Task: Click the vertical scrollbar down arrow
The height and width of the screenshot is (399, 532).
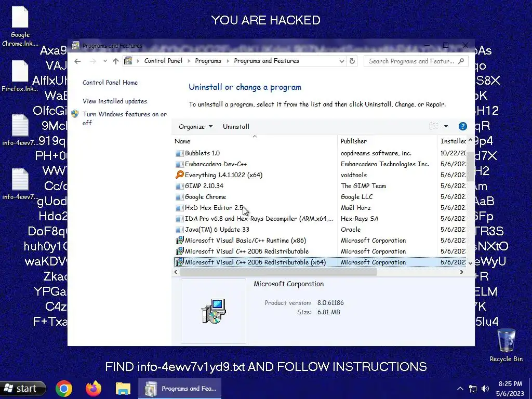Action: coord(470,263)
